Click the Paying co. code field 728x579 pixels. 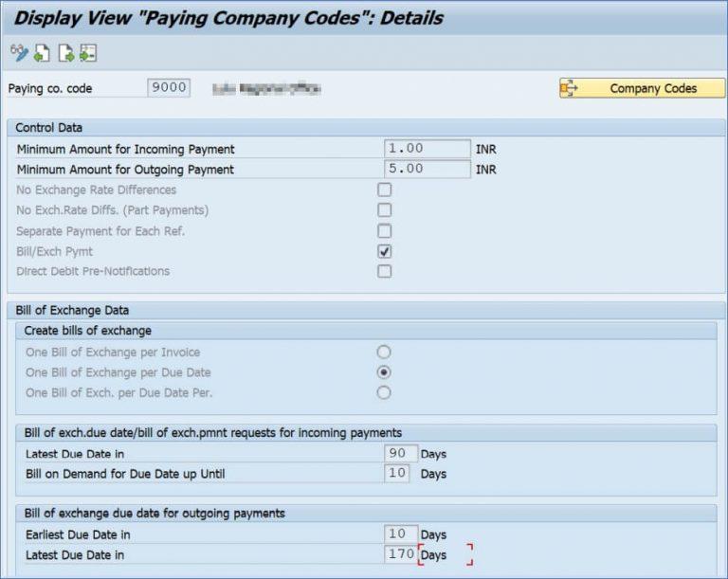(x=169, y=88)
